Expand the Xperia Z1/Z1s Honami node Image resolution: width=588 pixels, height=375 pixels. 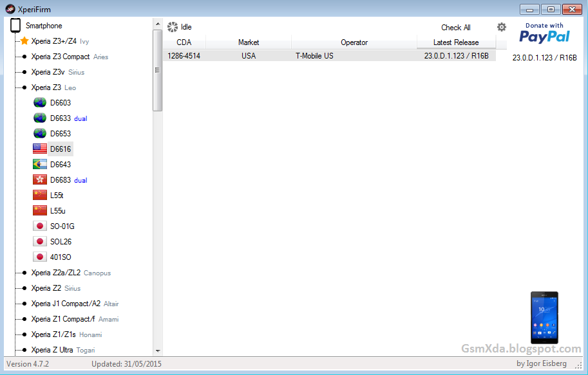[x=24, y=334]
